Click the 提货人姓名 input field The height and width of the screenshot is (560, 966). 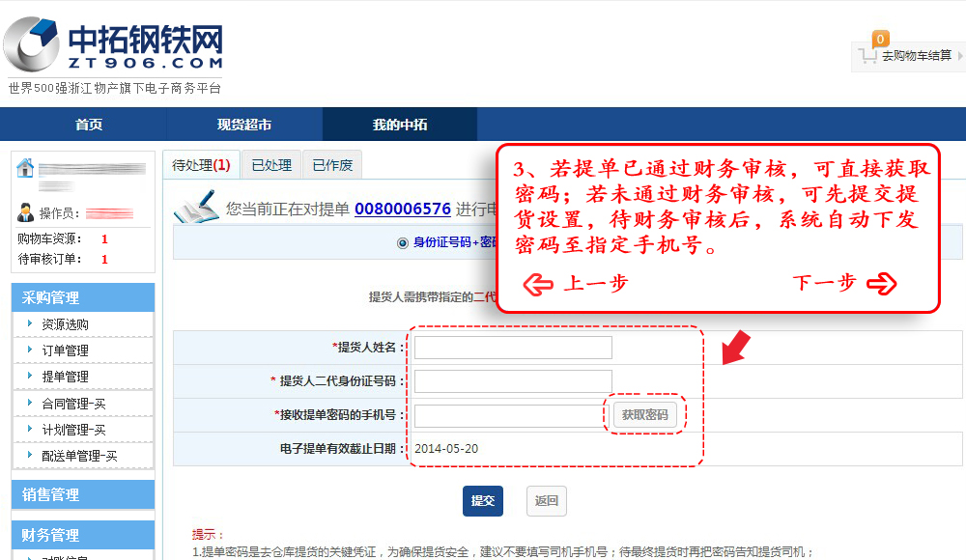[x=513, y=348]
